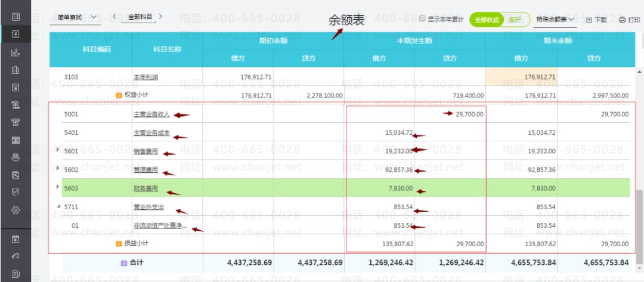
Task: Select account code 5001
Action: tap(71, 114)
